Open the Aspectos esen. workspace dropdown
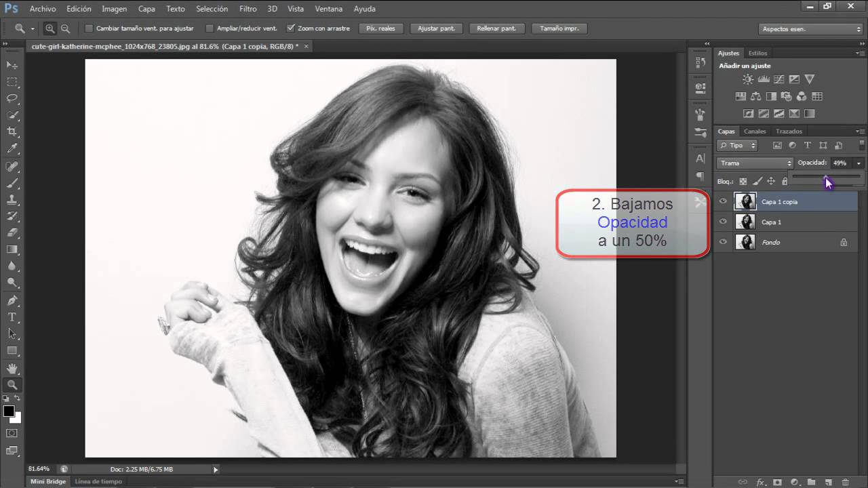This screenshot has width=868, height=488. click(x=810, y=29)
